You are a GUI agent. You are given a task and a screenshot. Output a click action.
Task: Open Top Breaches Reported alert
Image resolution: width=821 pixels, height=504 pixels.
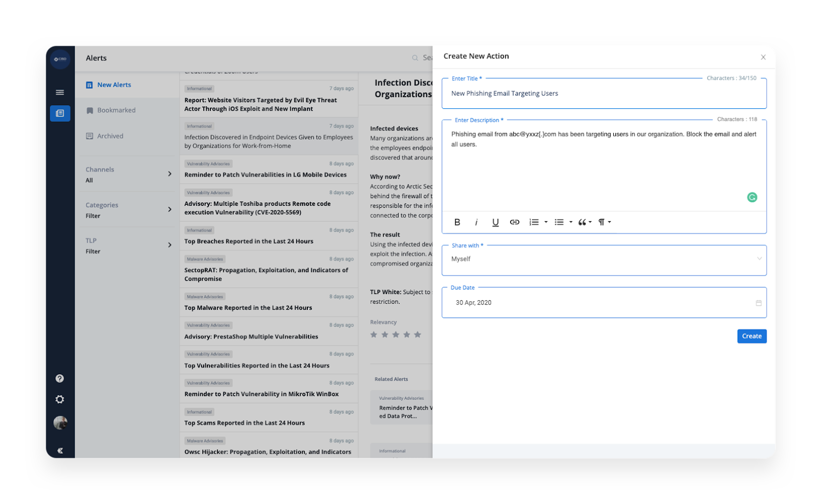pyautogui.click(x=269, y=236)
